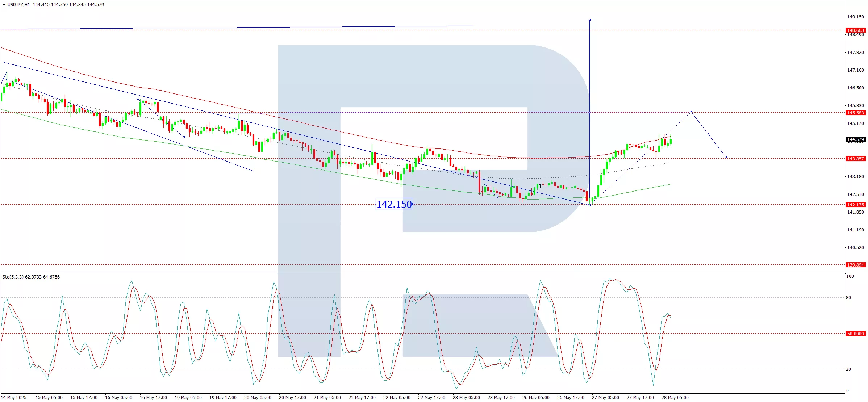Select the current price marker 144.579

coord(855,139)
